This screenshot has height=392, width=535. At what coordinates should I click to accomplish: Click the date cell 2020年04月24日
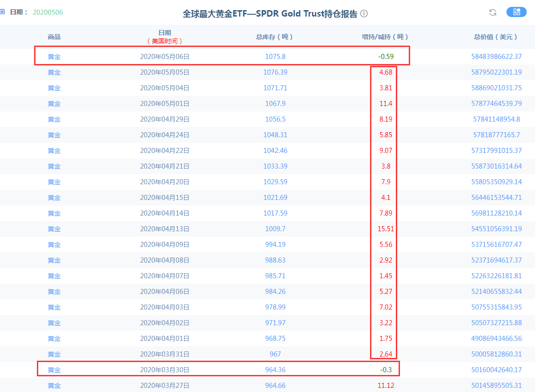pyautogui.click(x=165, y=135)
